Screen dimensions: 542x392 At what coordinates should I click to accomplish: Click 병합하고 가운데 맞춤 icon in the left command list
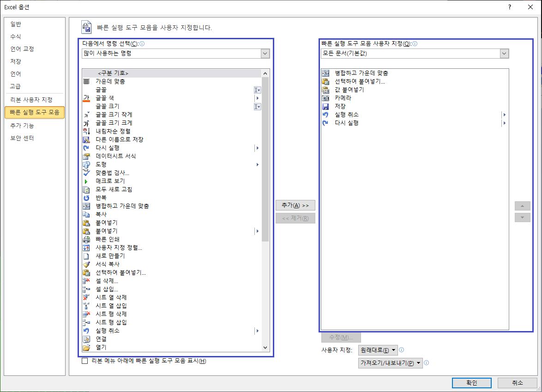click(86, 206)
